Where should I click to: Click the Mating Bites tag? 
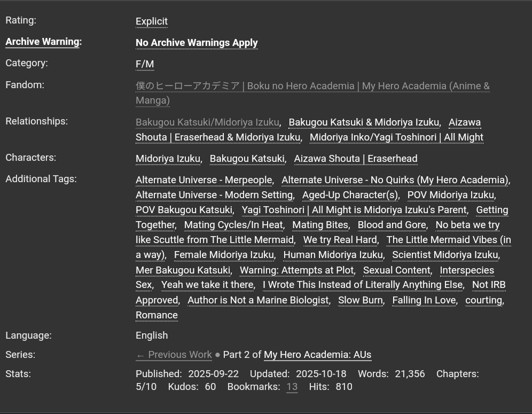(320, 225)
